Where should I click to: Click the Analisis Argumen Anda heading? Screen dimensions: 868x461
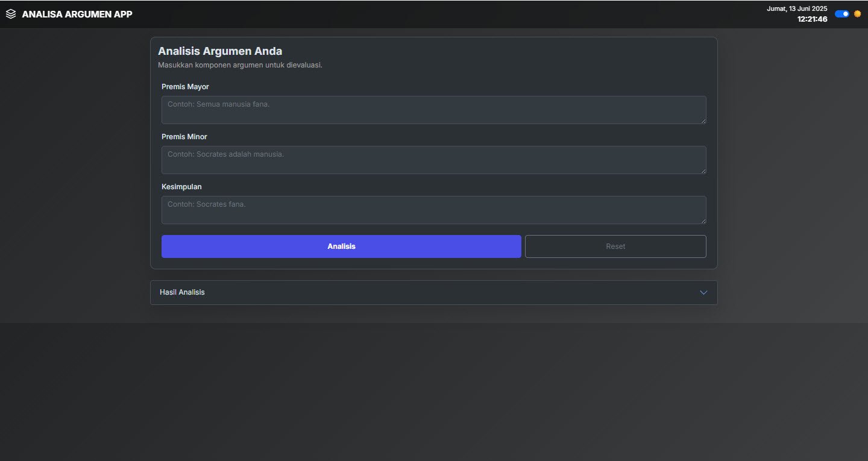220,51
